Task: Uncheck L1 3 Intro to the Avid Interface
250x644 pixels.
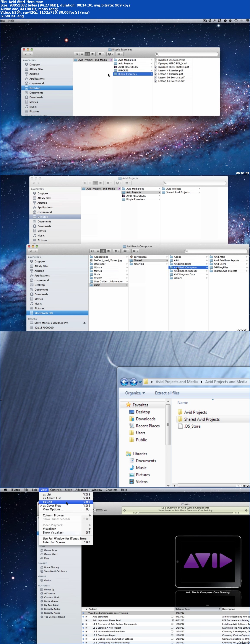Action: 86,631
